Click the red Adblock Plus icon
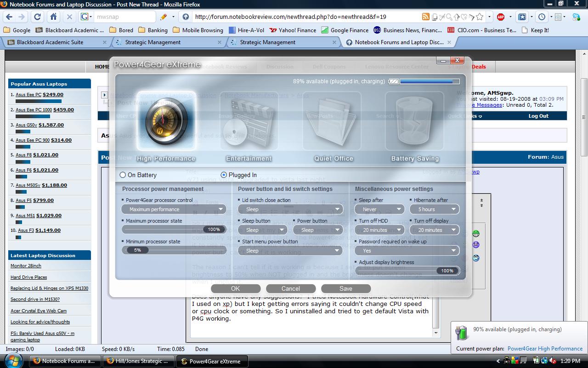Viewport: 588px width, 368px height. point(501,17)
